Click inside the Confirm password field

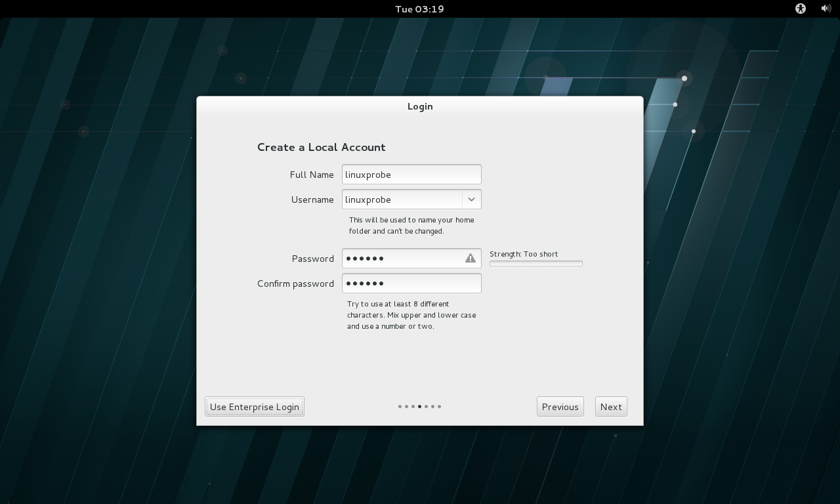pyautogui.click(x=411, y=283)
